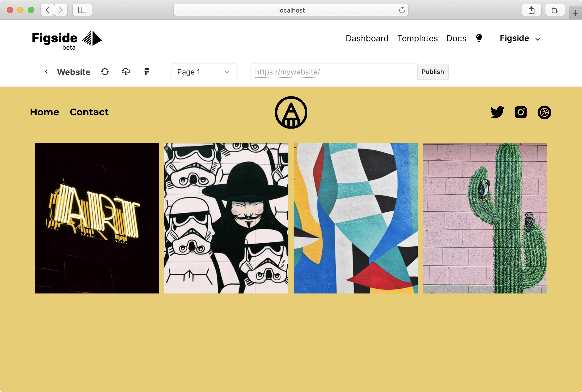Open the Dashboard menu item
This screenshot has width=582, height=392.
[367, 38]
